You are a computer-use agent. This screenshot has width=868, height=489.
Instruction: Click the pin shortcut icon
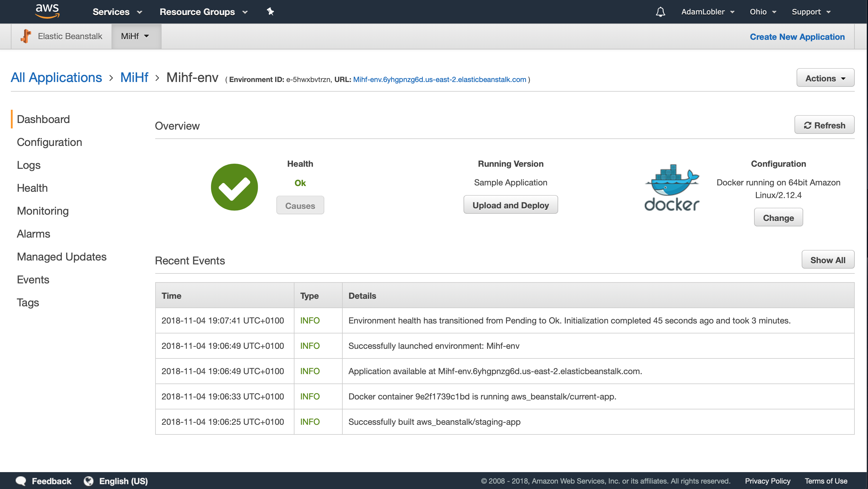(270, 12)
